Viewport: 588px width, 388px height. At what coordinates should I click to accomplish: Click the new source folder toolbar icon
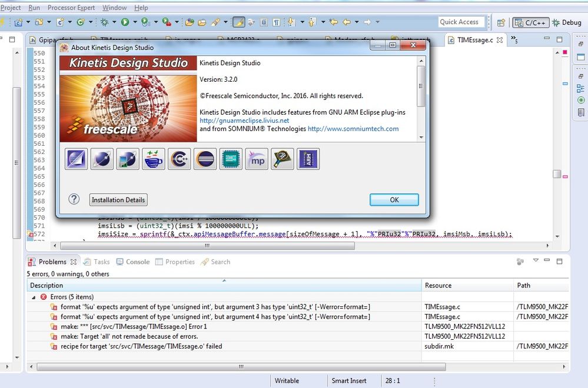pyautogui.click(x=39, y=22)
